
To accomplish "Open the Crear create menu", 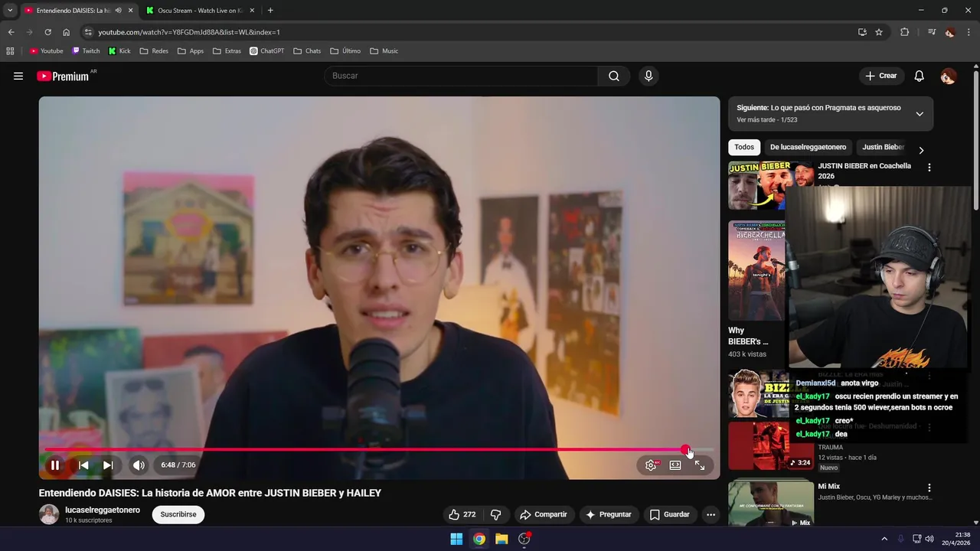I will point(880,76).
